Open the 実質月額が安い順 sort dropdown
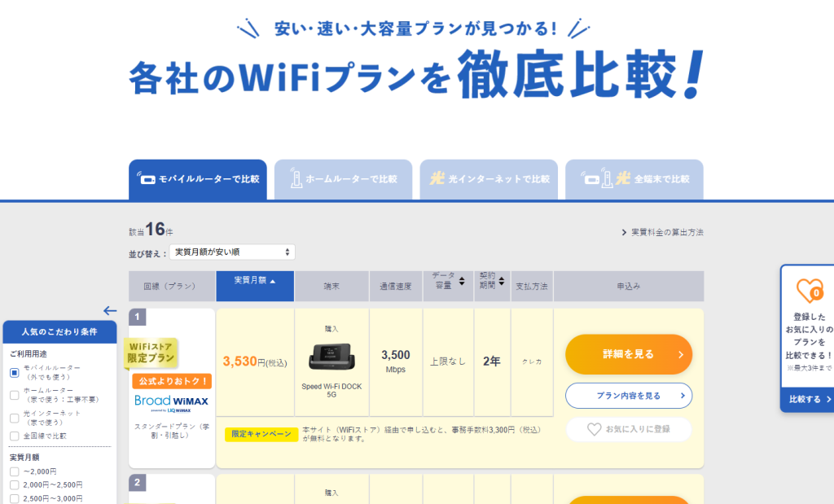The height and width of the screenshot is (504, 834). pyautogui.click(x=233, y=252)
